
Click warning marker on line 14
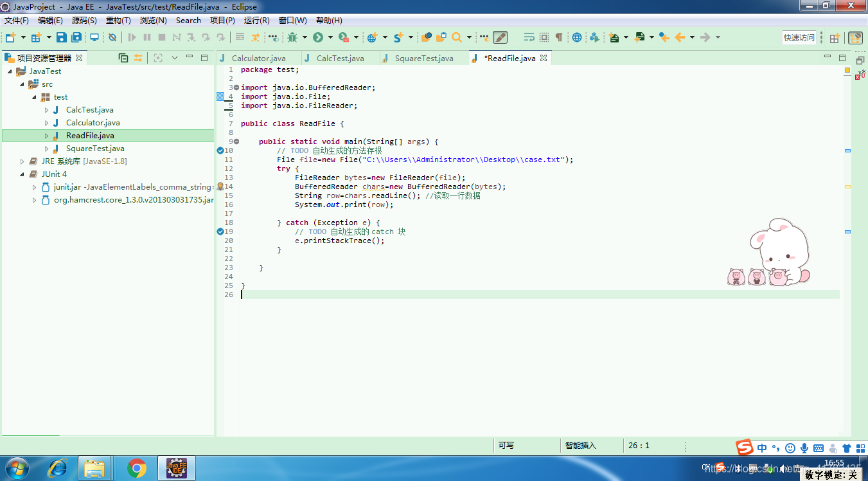(x=220, y=186)
